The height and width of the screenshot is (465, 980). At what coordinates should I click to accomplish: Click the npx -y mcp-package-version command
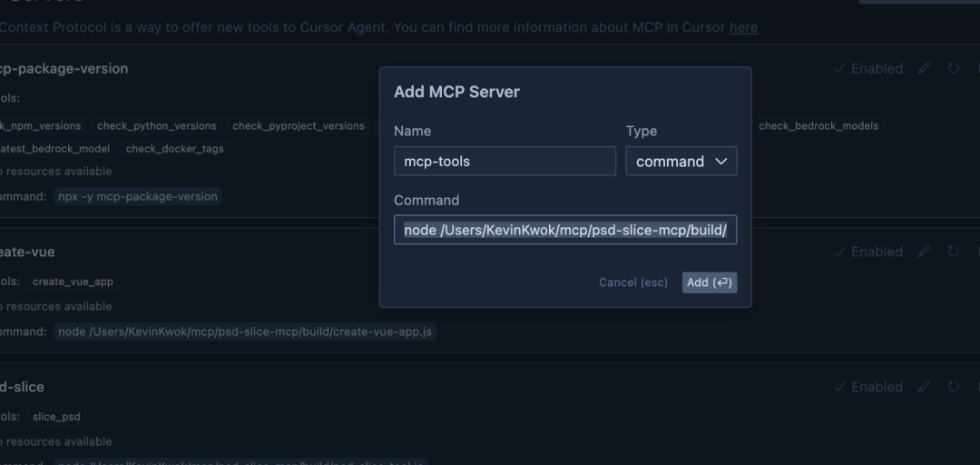(138, 196)
